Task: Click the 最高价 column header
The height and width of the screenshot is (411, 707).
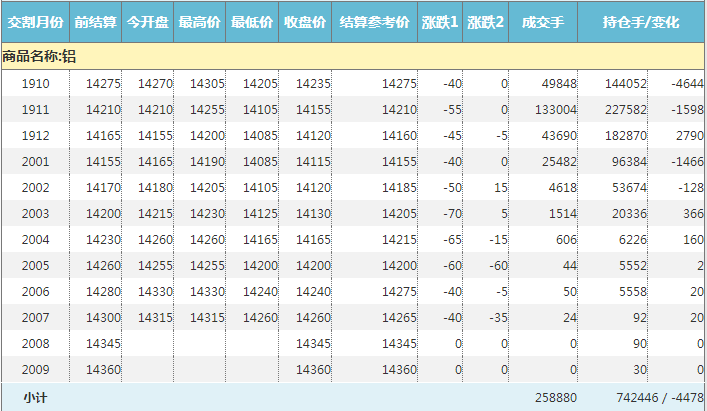Action: (x=200, y=21)
